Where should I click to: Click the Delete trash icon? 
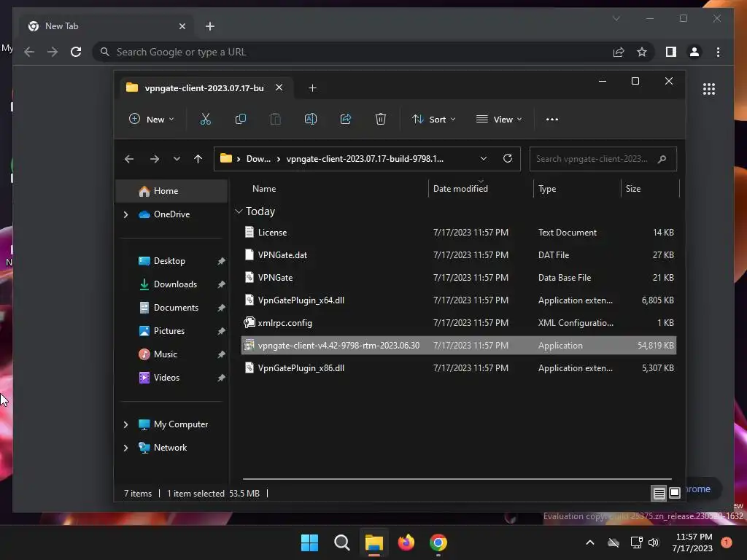(x=380, y=119)
